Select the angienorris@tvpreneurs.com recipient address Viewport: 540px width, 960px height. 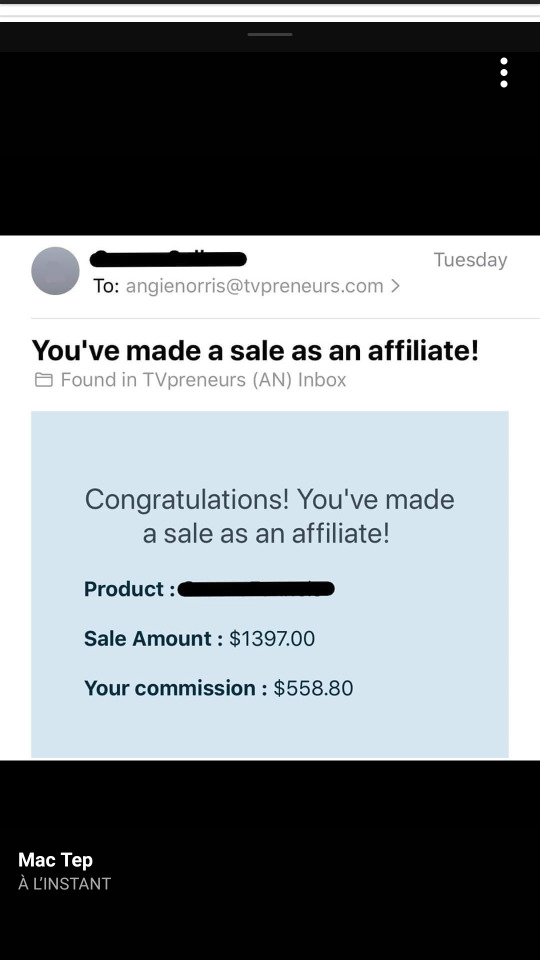tap(255, 286)
